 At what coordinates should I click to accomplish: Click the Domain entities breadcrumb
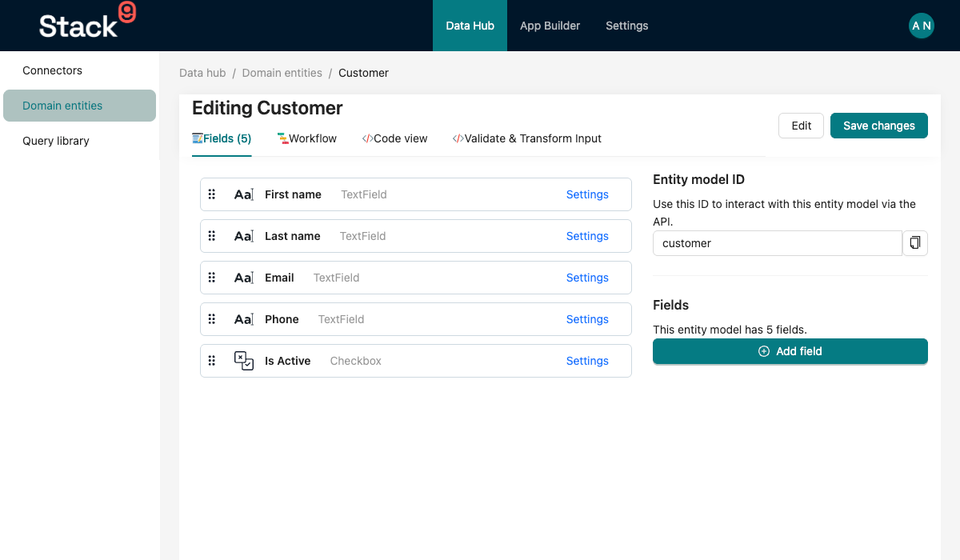click(282, 73)
